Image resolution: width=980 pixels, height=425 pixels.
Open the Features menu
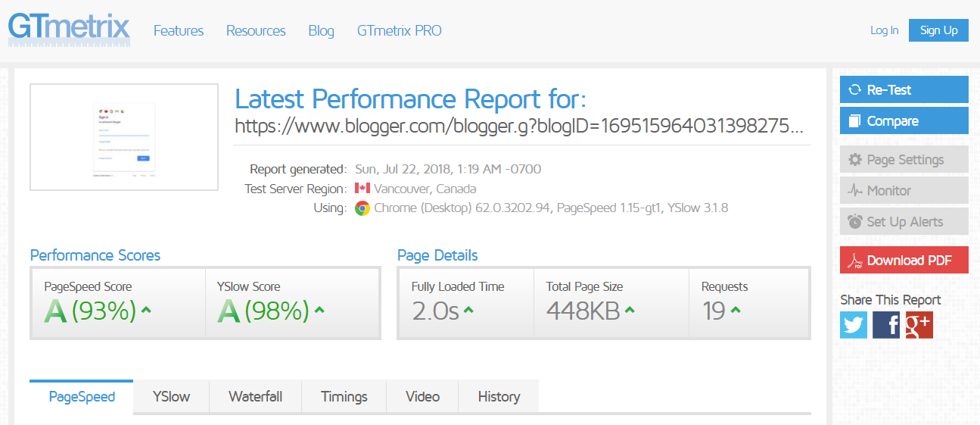click(x=179, y=31)
